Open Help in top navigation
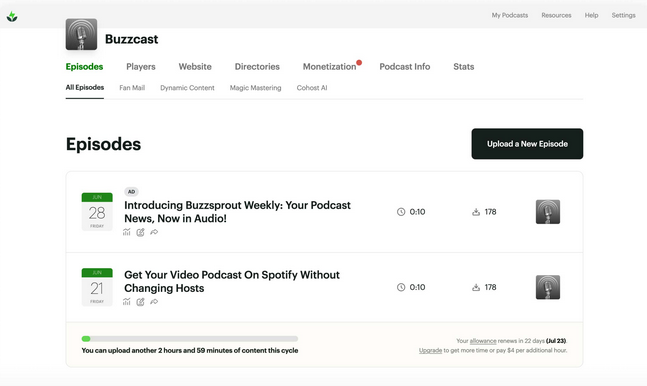The height and width of the screenshot is (386, 647). (x=591, y=15)
